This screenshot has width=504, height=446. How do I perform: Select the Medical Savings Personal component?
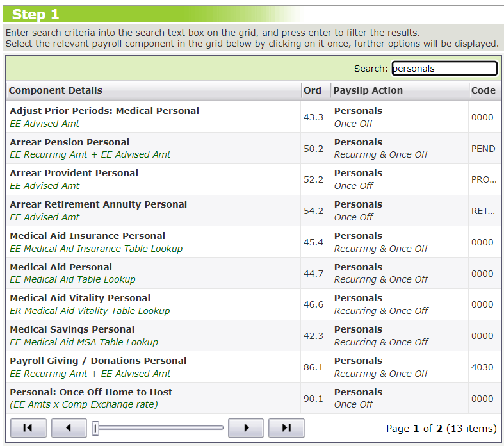click(x=72, y=329)
